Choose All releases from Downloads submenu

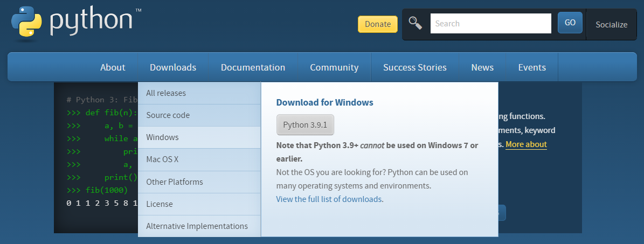click(166, 93)
